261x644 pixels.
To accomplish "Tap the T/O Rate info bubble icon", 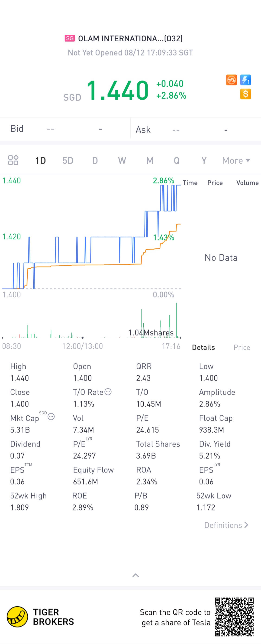I will click(x=108, y=392).
